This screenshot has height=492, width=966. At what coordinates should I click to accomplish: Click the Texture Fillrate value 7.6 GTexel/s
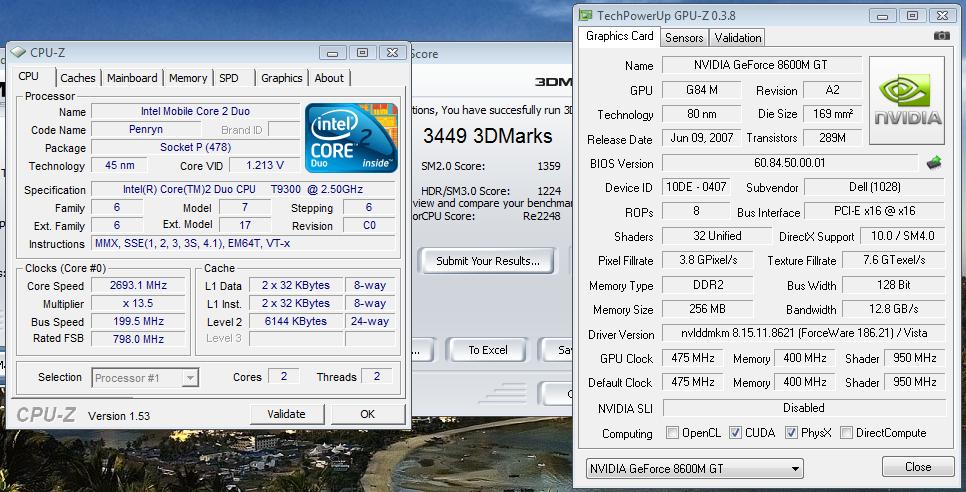[x=893, y=260]
